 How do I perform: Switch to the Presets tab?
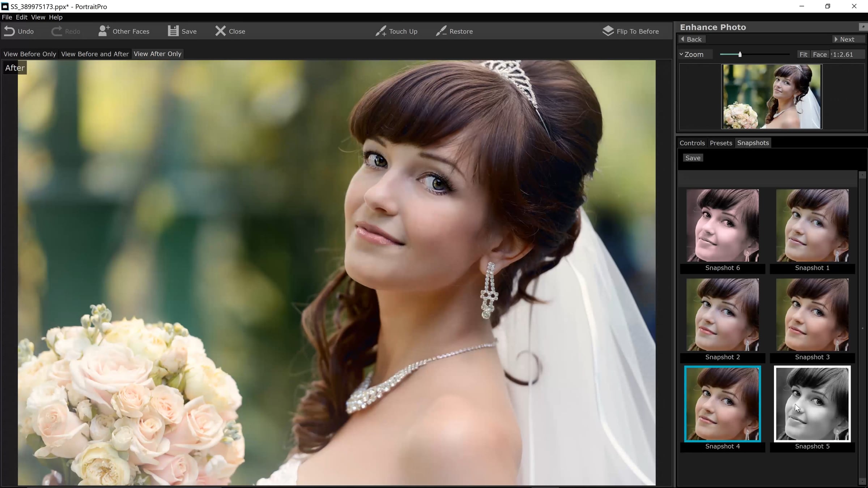pos(720,143)
